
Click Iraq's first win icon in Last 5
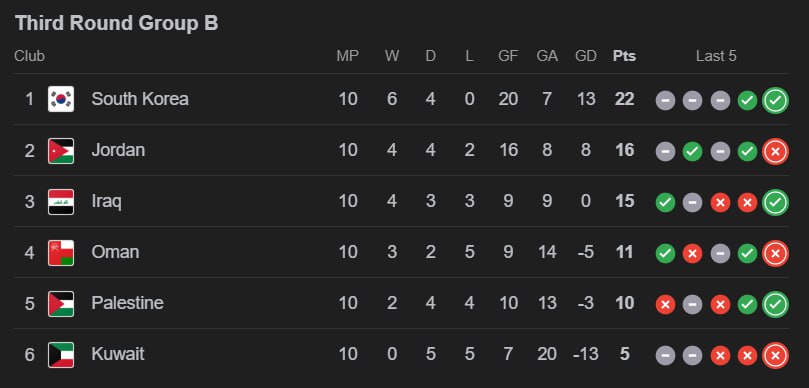pos(666,202)
